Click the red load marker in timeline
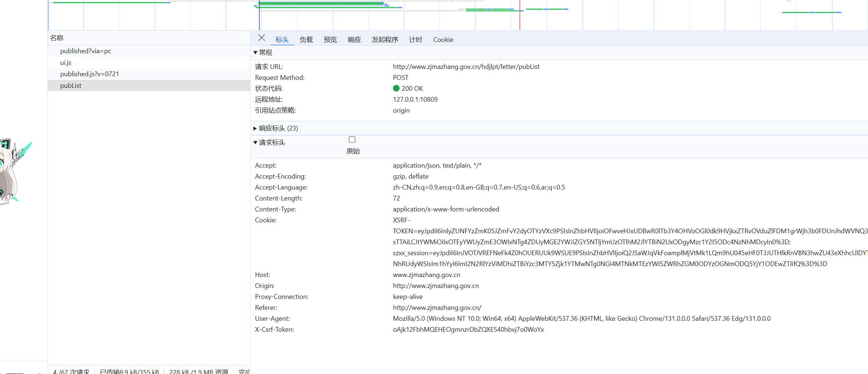 point(520,15)
